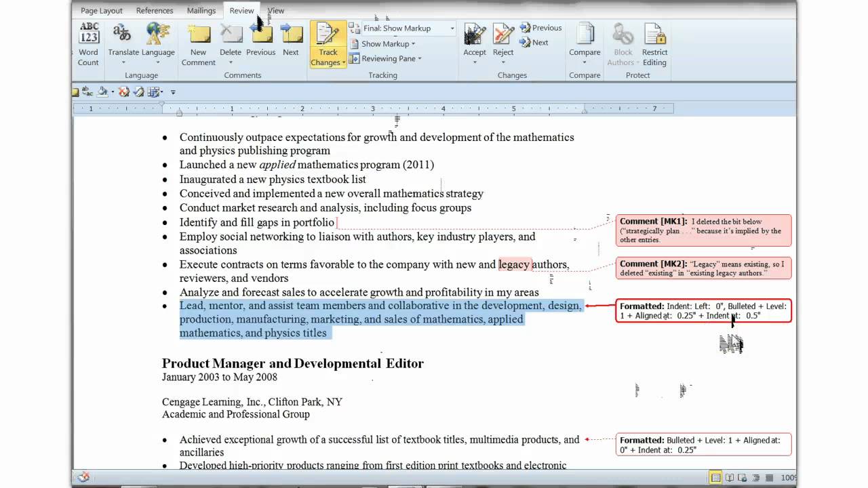This screenshot has height=488, width=868.
Task: Click the Find/Replace ab-ac toolbar icon
Action: point(87,91)
